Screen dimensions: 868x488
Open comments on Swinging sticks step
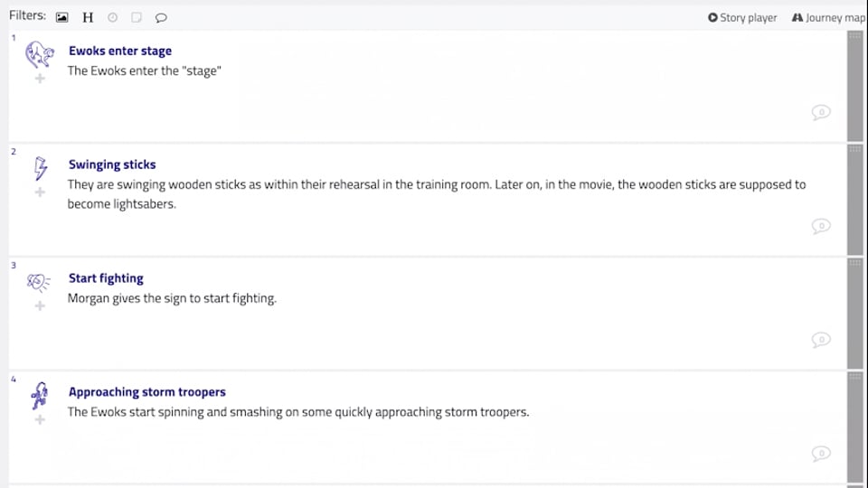point(821,226)
